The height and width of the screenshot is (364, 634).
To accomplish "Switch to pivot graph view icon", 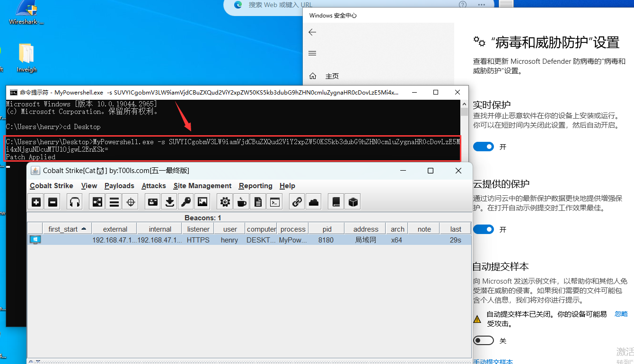I will coord(97,202).
